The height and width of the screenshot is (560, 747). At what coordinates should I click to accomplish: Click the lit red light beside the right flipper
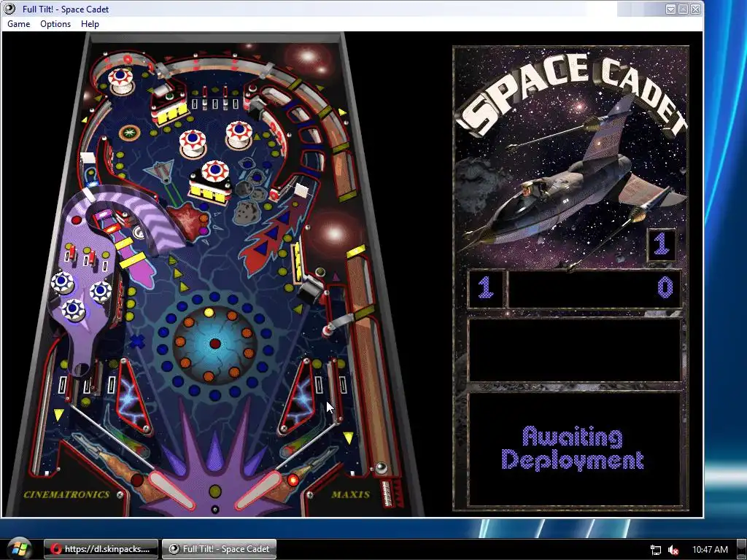(x=293, y=480)
